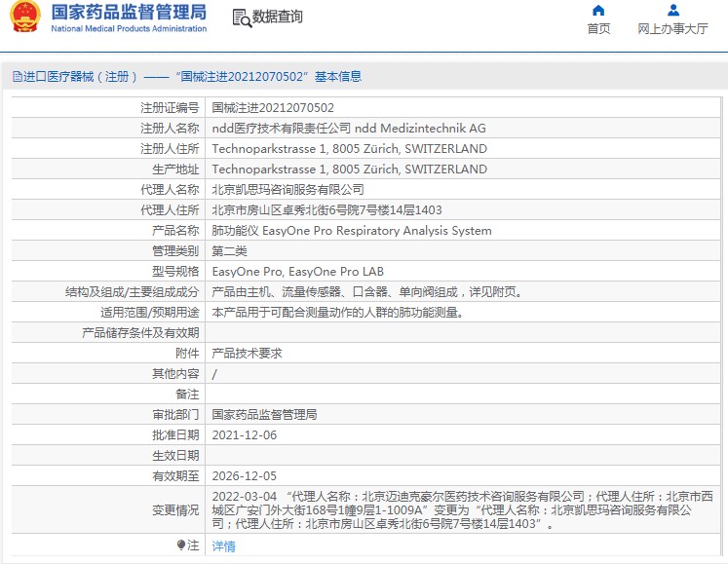Click the 数据查询 heading text
Screen dimensions: 728x564
[277, 17]
